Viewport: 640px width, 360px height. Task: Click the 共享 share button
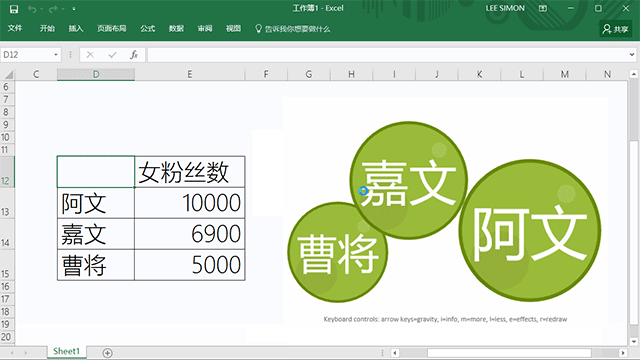pyautogui.click(x=616, y=29)
